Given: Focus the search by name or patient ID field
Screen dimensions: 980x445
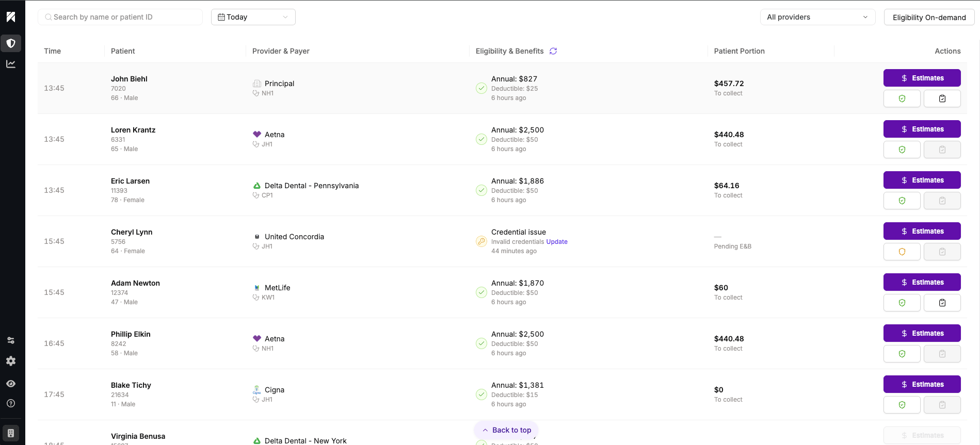Looking at the screenshot, I should pos(120,17).
